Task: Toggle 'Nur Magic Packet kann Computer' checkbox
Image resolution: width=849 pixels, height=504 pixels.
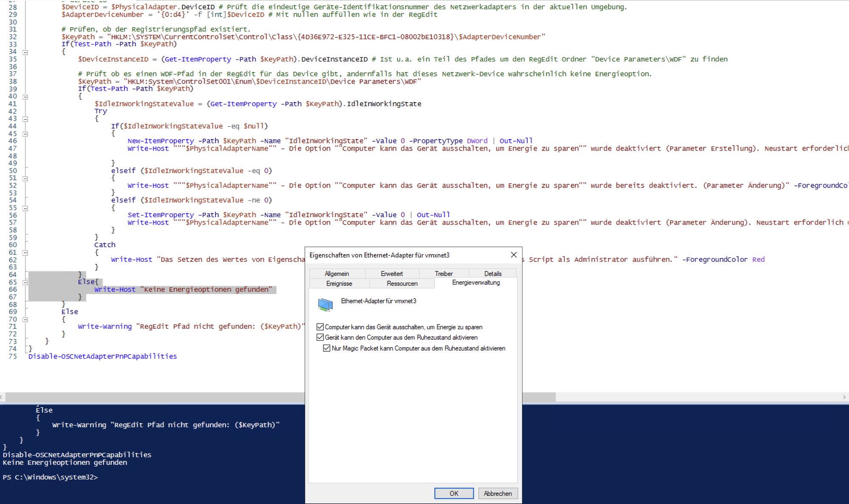Action: click(326, 348)
